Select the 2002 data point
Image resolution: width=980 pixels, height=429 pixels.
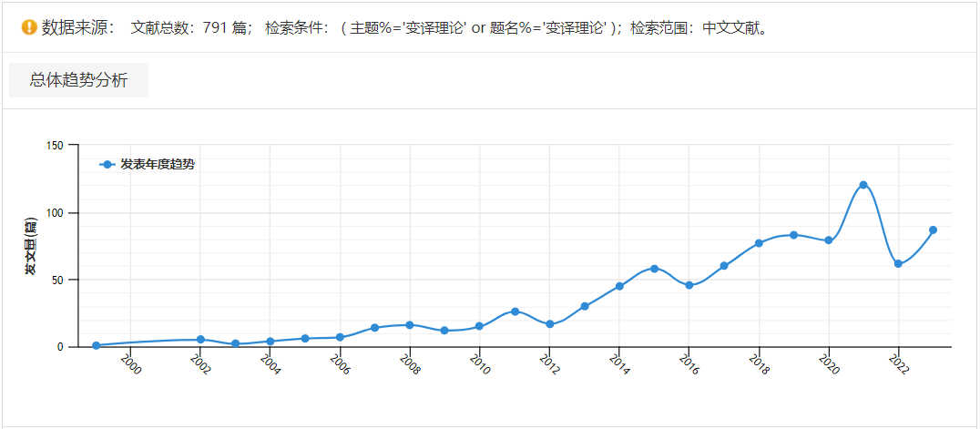pos(200,340)
